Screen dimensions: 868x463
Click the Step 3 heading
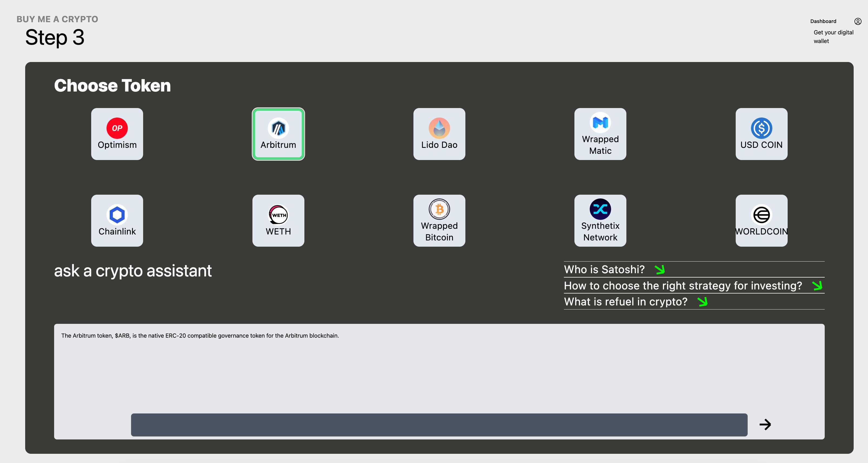[55, 37]
